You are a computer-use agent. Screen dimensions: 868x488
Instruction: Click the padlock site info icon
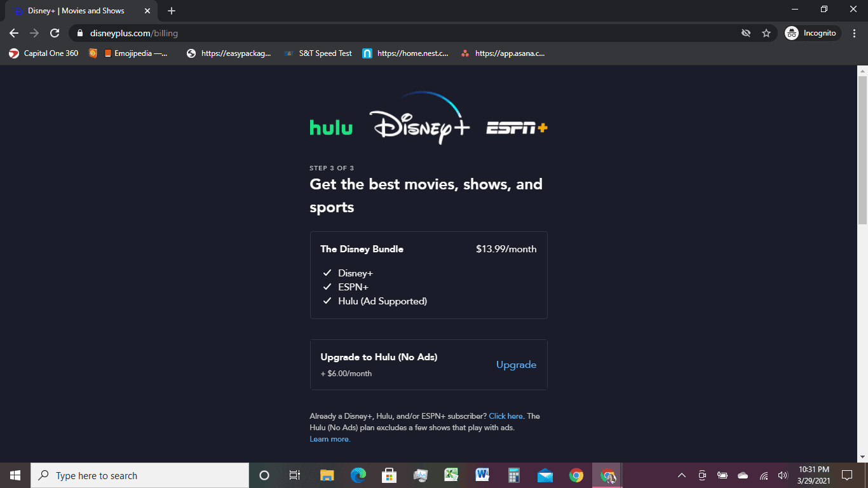tap(80, 33)
